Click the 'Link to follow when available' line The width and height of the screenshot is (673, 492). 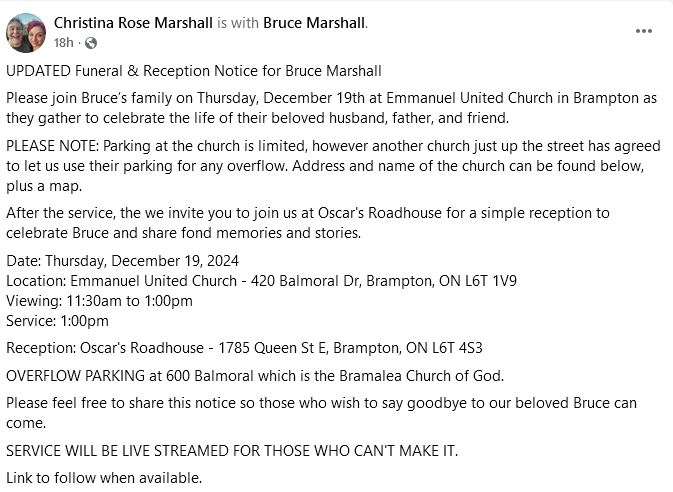coord(104,478)
